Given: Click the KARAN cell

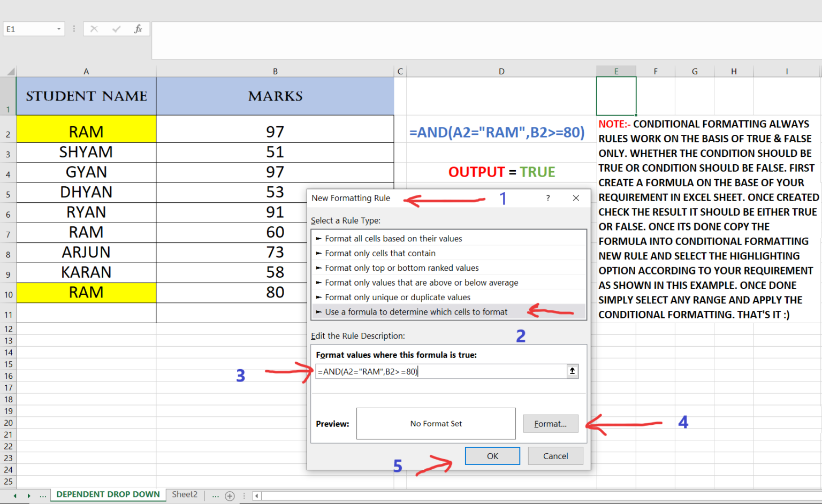Looking at the screenshot, I should [x=86, y=272].
